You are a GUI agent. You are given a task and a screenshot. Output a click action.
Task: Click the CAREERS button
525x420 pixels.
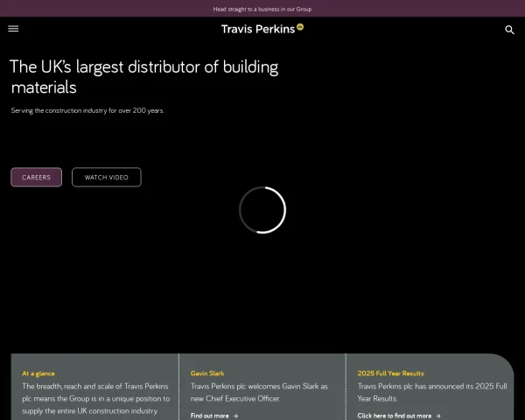tap(36, 177)
